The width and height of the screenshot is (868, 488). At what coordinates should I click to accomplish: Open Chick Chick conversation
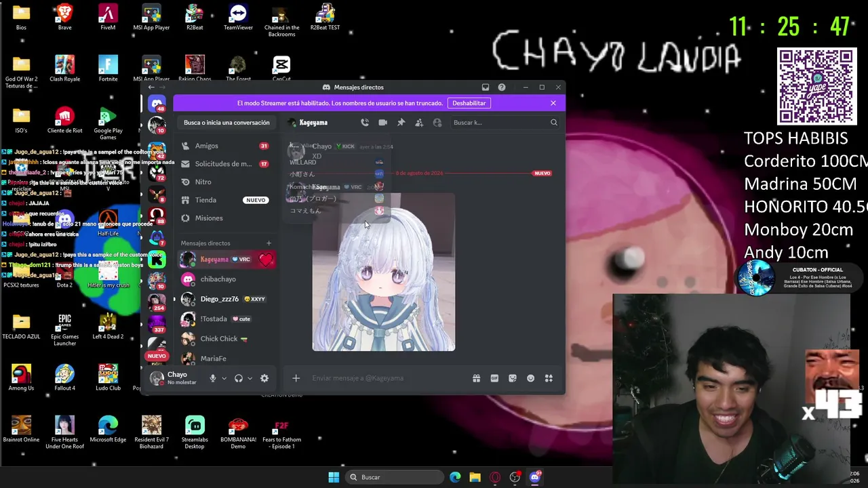coord(226,339)
